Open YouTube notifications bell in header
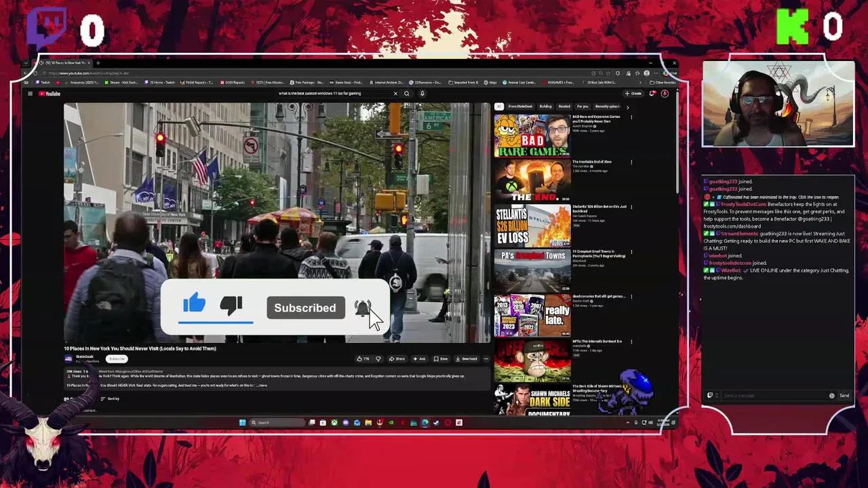The image size is (868, 488). tap(652, 94)
